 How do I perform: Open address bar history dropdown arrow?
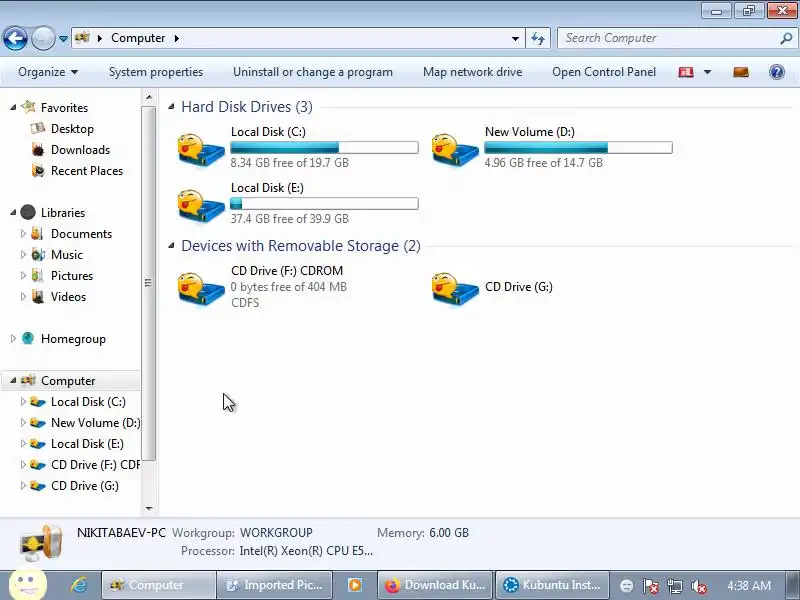[x=515, y=39]
